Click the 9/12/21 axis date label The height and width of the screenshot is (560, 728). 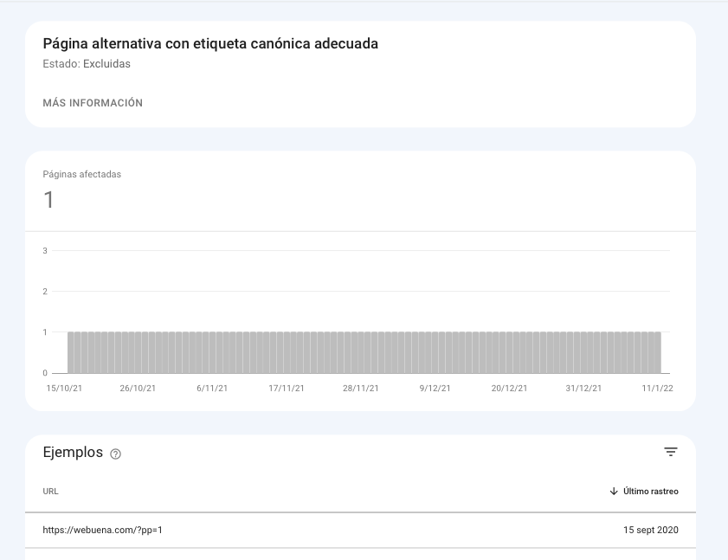435,389
